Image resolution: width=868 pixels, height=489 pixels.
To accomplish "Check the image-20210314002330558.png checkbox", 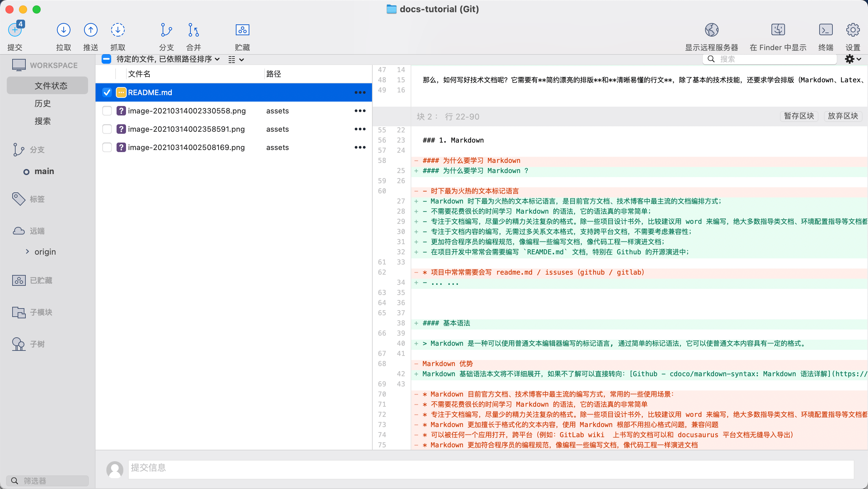I will pyautogui.click(x=107, y=111).
